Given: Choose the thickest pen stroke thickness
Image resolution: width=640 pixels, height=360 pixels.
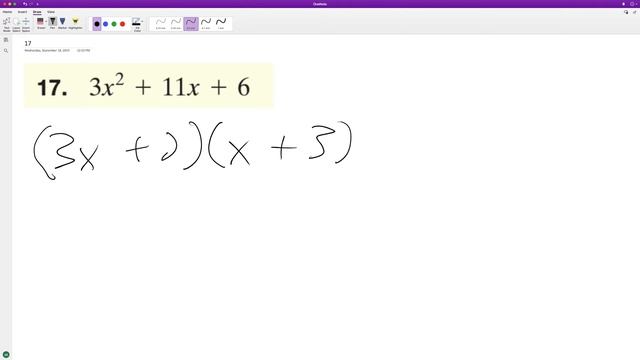Looking at the screenshot, I should [221, 24].
